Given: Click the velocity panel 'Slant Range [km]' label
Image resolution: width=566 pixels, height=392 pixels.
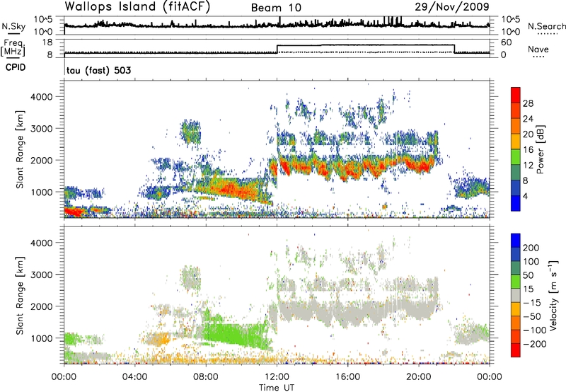Looking at the screenshot, I should [20, 296].
